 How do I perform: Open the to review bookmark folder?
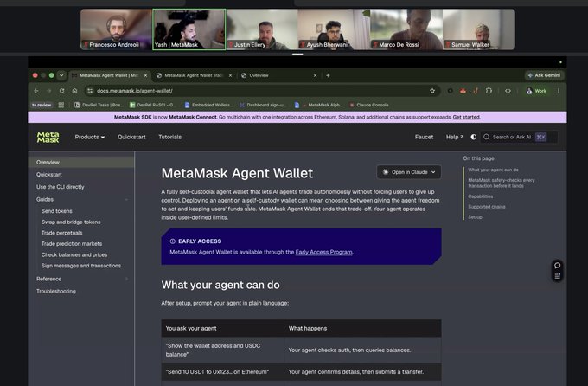pyautogui.click(x=42, y=105)
